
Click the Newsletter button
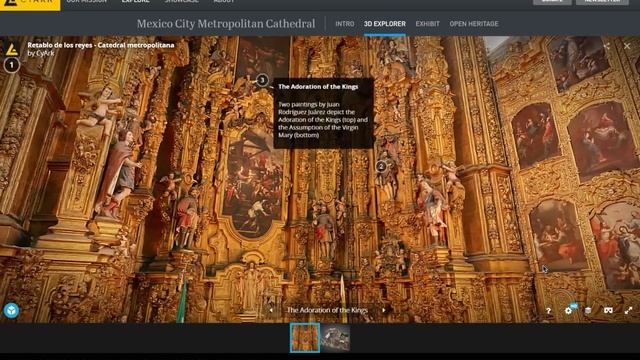point(602,2)
